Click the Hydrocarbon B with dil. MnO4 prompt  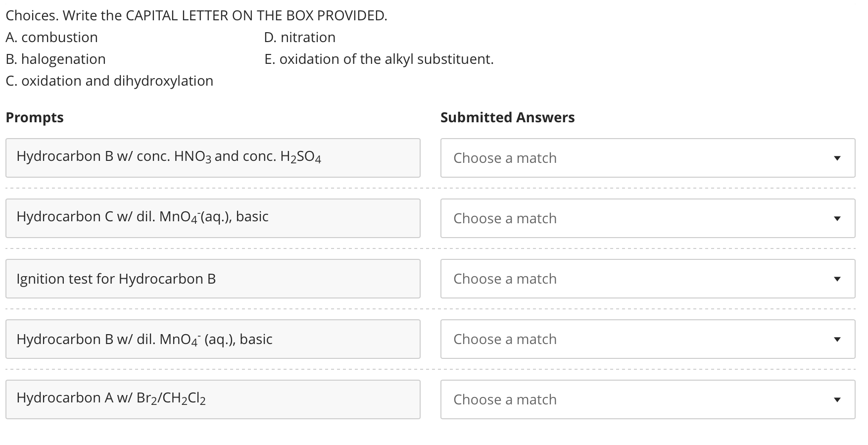click(x=213, y=339)
